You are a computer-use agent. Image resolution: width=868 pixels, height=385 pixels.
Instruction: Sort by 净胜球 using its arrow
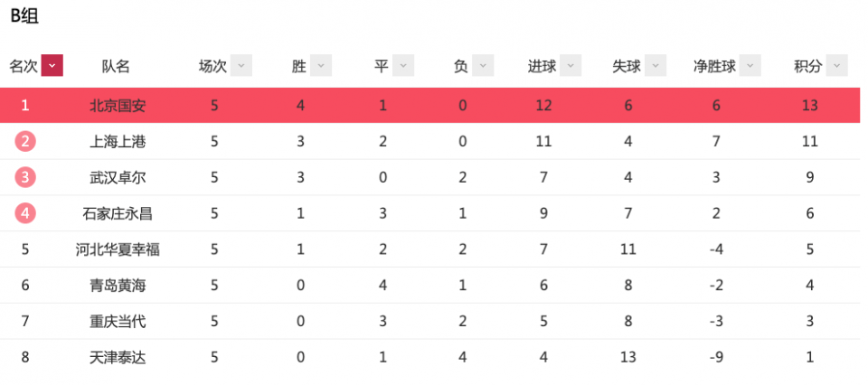point(750,66)
